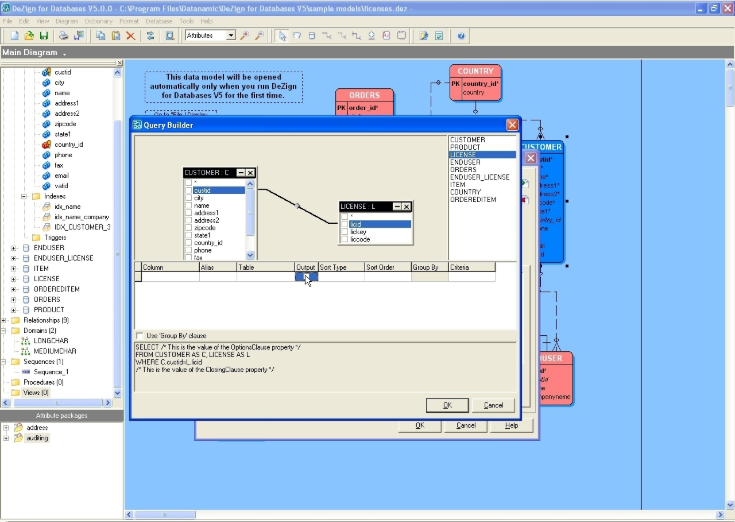Click OK in the Query Builder dialog
This screenshot has width=735, height=522.
click(x=447, y=405)
